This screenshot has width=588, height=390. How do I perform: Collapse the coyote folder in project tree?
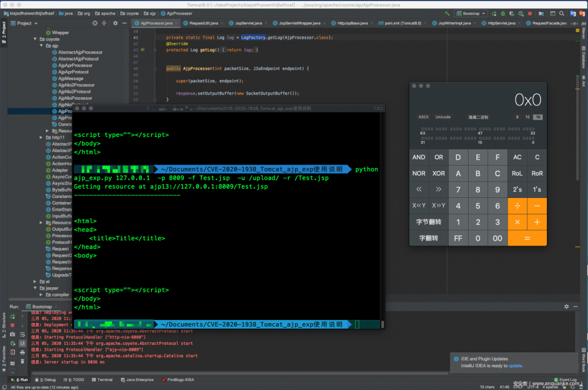[35, 39]
